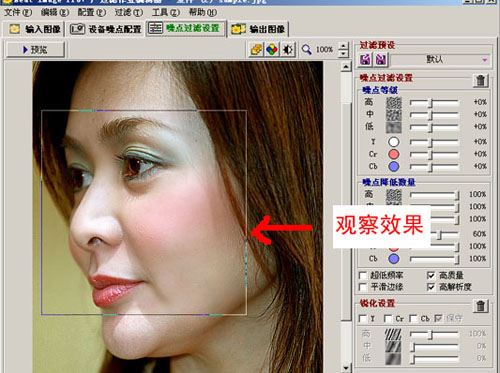The width and height of the screenshot is (500, 373).
Task: Click the first 过滤预设 load preset icon
Action: coord(366,60)
